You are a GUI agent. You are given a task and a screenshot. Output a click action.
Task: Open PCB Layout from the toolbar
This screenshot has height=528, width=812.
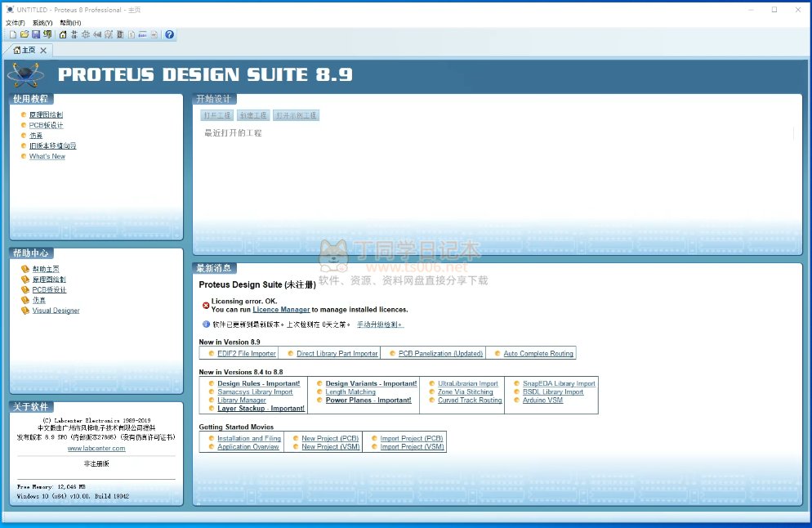point(86,35)
